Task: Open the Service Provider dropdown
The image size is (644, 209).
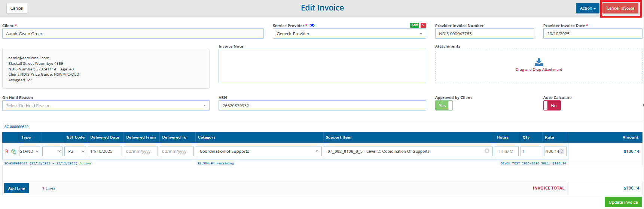Action: click(349, 34)
